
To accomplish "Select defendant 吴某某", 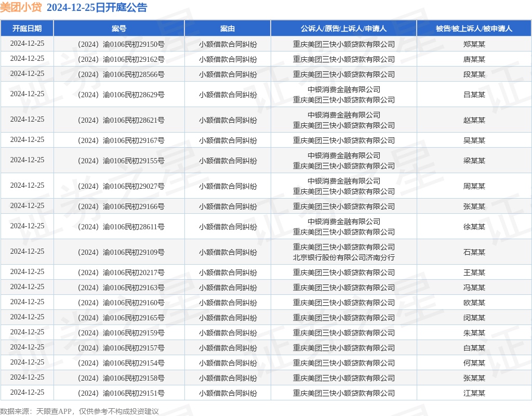I will coord(474,140).
